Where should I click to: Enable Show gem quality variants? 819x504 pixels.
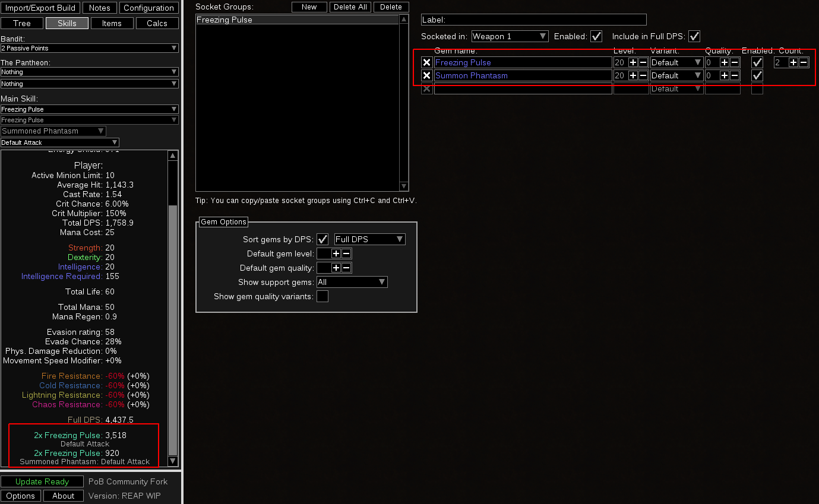(323, 296)
